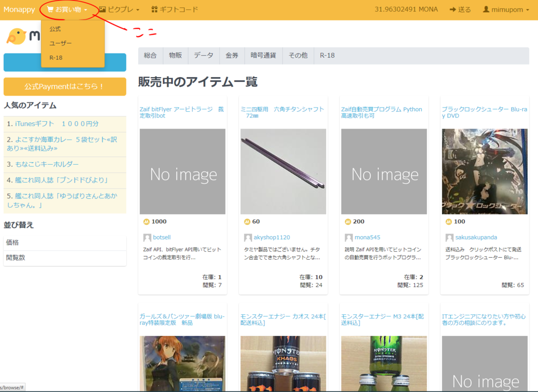Screen dimensions: 538x392
Task: Open the Zaif bitFlyer アービトラージ item title
Action: (181, 112)
